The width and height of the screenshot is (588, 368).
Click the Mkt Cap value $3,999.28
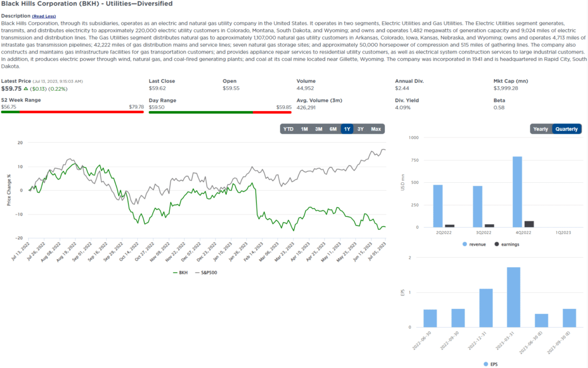click(506, 88)
